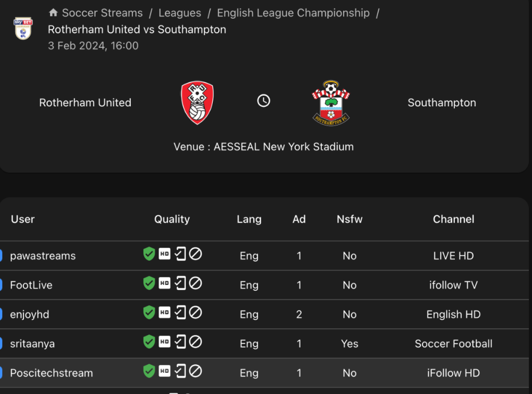Viewport: 532px width, 394px height.
Task: Click green verified shield for pawastreams
Action: (149, 254)
